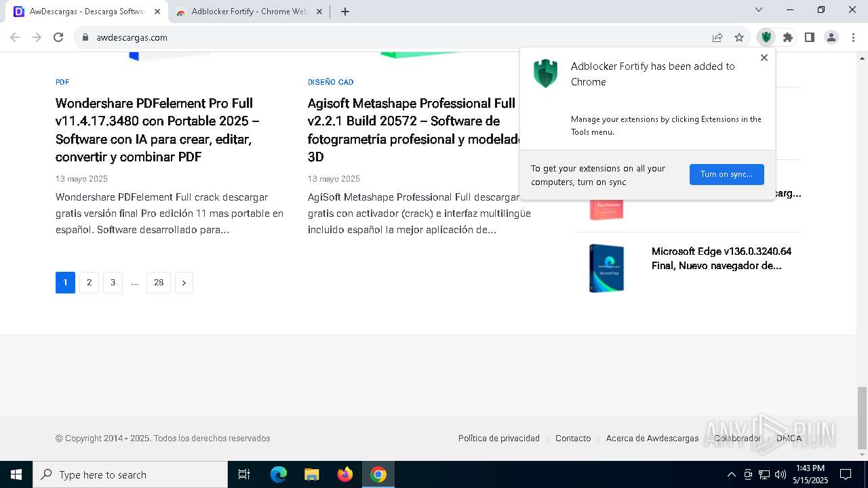Select pagination page 1
Viewport: 868px width, 488px height.
coord(65,283)
